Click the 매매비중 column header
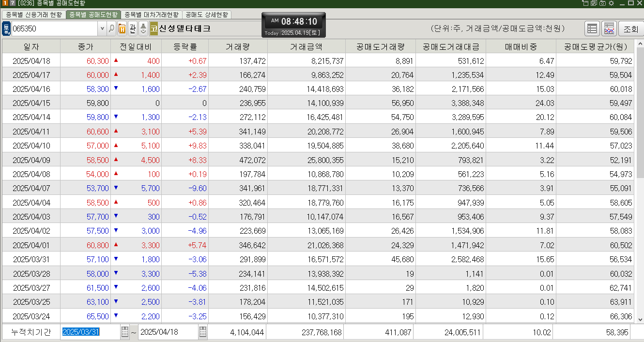This screenshot has width=644, height=342. click(521, 46)
